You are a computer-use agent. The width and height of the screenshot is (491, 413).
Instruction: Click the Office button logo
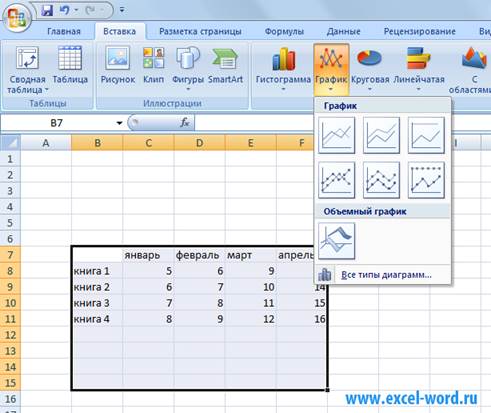pos(16,17)
